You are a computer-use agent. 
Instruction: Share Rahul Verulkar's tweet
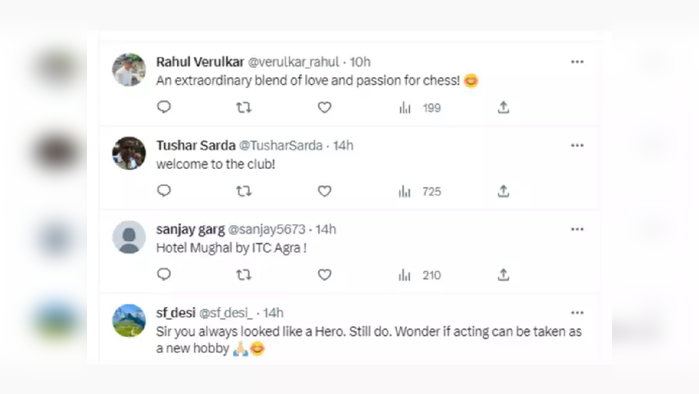tap(503, 107)
